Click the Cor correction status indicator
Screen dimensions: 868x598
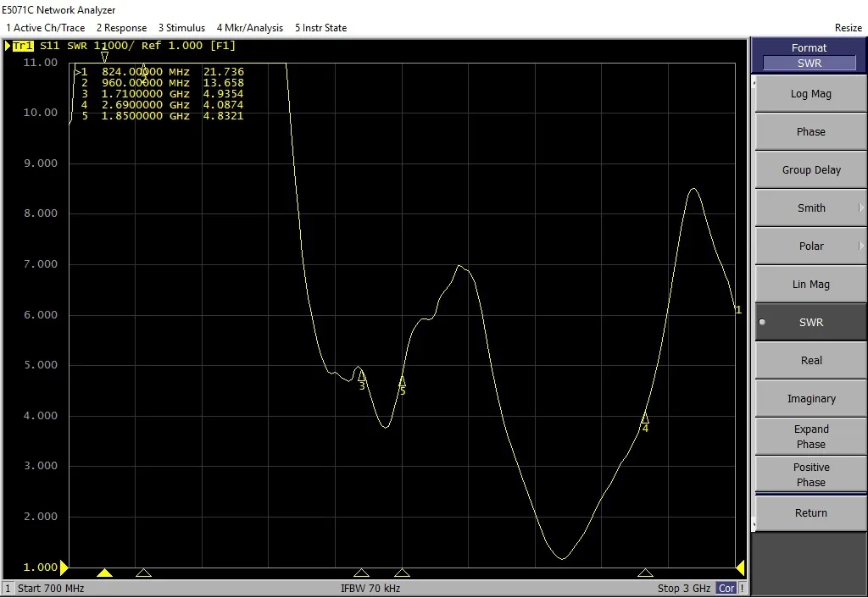tap(726, 588)
